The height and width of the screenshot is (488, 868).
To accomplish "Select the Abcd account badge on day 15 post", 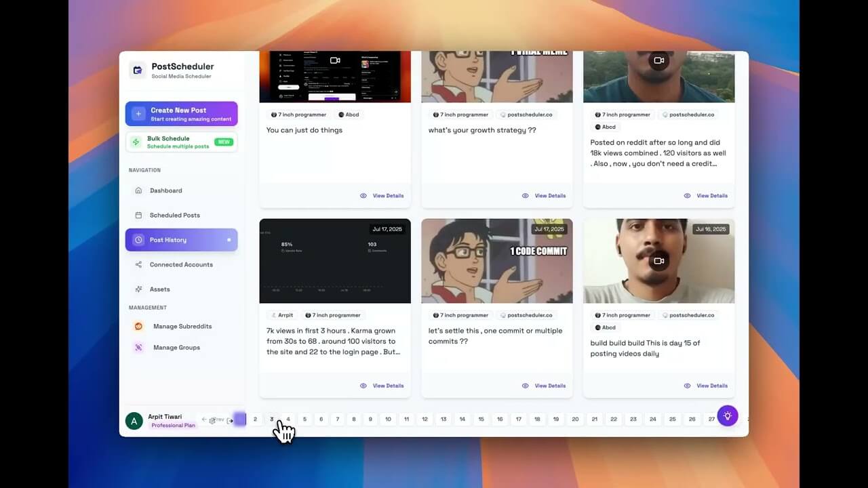I will tap(607, 327).
